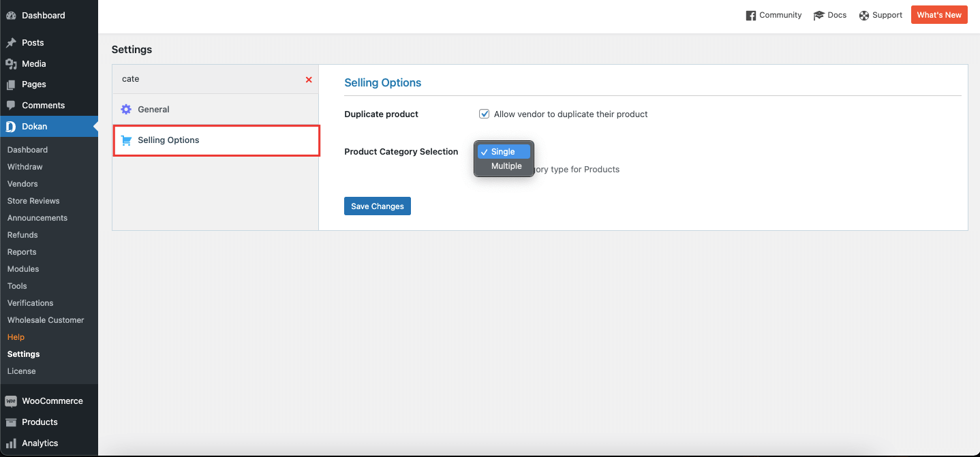Go to Posts menu
Viewport: 980px width, 457px height.
49,42
